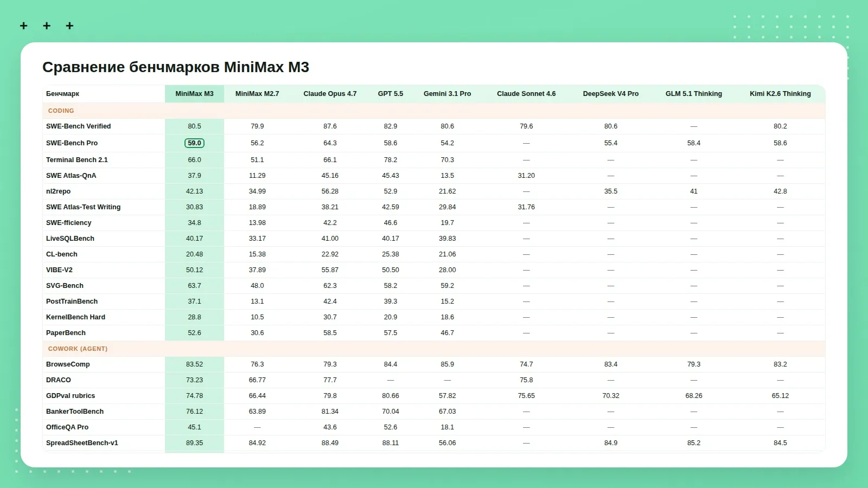Select Claude Opus 4.7's 56.28 nl2repo score

(x=330, y=191)
